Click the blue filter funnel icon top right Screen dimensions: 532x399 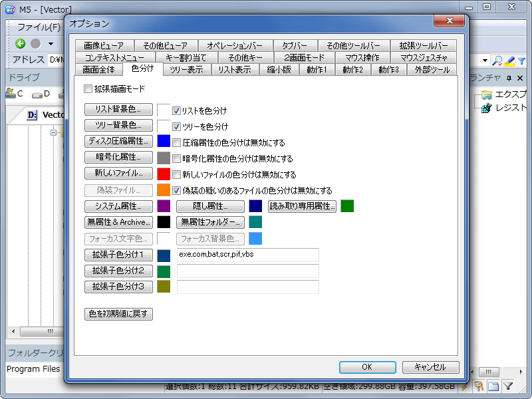522,61
